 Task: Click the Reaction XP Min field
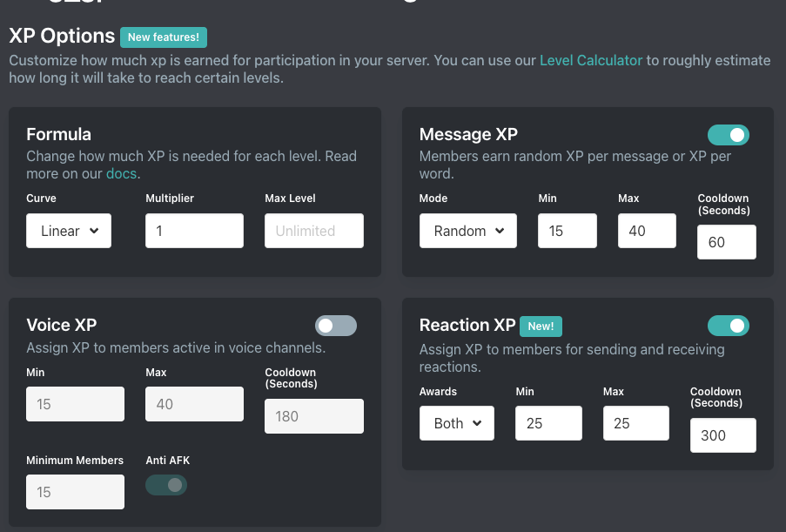(548, 423)
